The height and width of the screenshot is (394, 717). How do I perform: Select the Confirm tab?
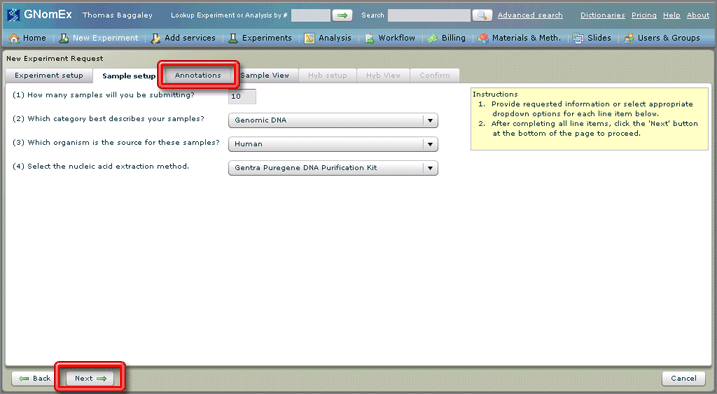(435, 75)
